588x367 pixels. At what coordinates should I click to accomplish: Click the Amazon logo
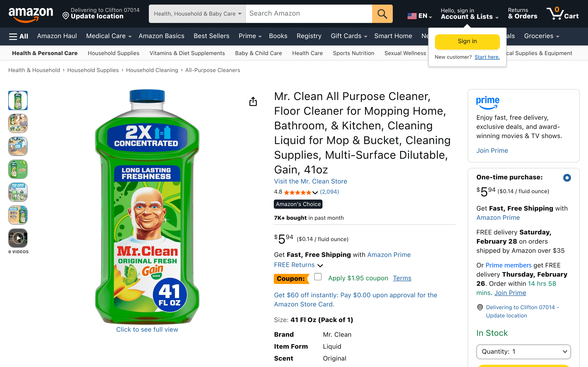(x=31, y=14)
